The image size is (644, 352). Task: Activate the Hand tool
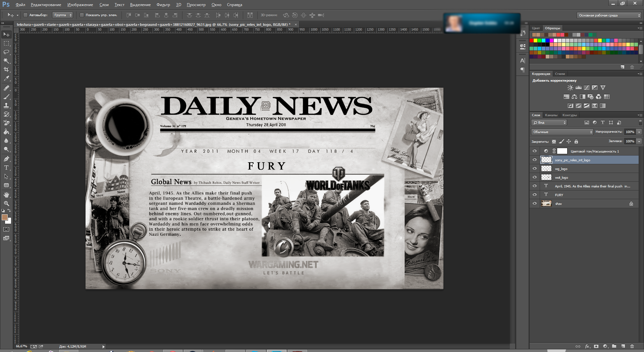tap(6, 195)
